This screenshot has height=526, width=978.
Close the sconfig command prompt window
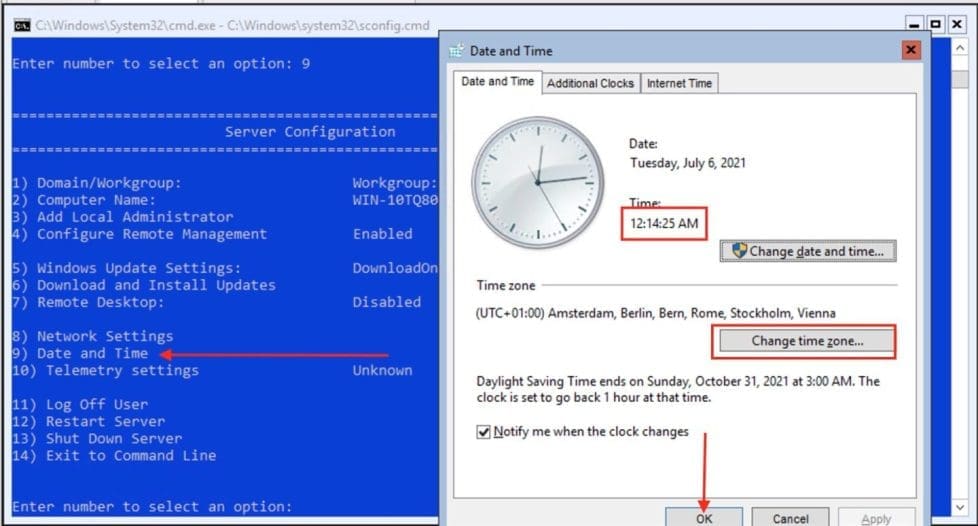pyautogui.click(x=957, y=25)
